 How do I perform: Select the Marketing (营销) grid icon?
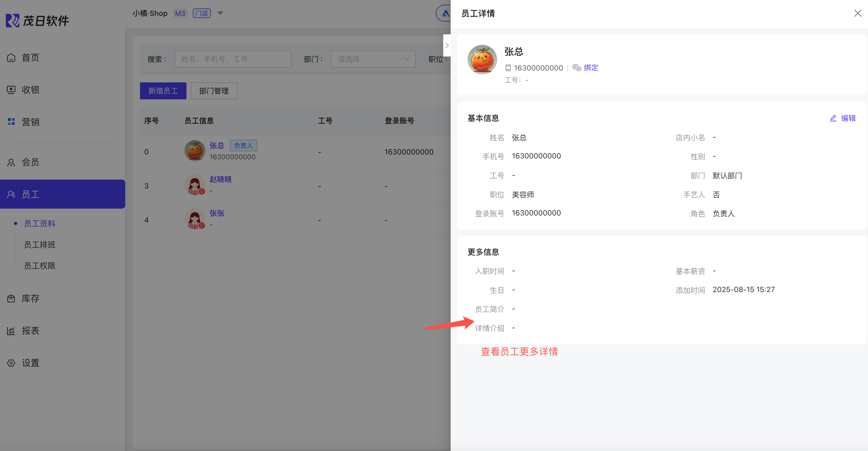[x=11, y=121]
